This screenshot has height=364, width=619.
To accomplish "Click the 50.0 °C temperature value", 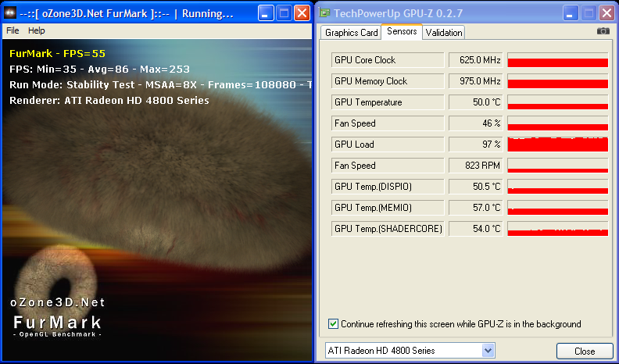I will [476, 102].
